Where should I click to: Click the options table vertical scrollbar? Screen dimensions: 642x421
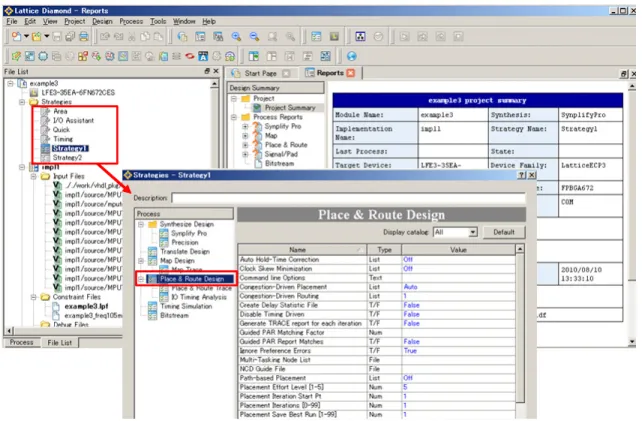point(520,328)
